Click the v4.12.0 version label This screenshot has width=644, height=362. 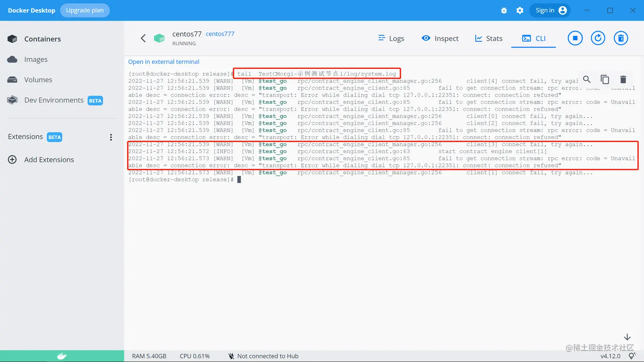pos(610,356)
